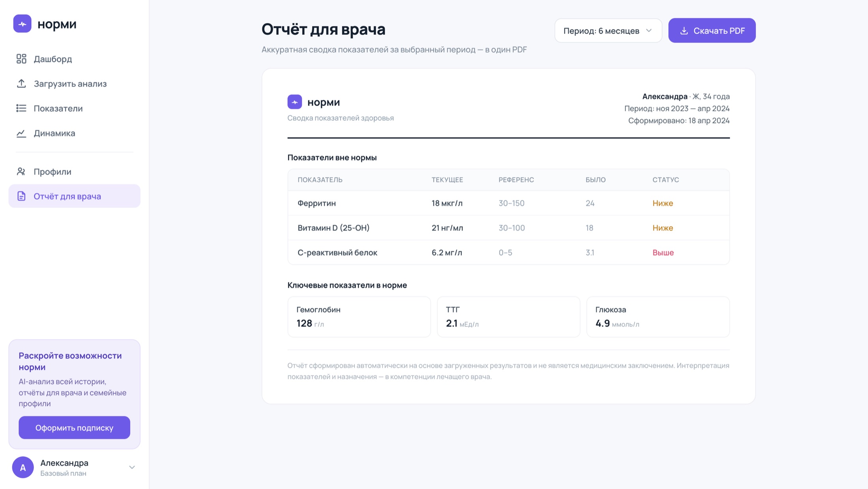Open the Профили section

pos(74,172)
